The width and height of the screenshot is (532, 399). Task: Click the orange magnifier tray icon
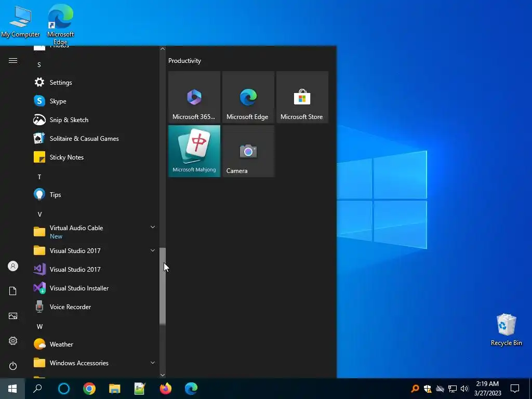pyautogui.click(x=415, y=389)
